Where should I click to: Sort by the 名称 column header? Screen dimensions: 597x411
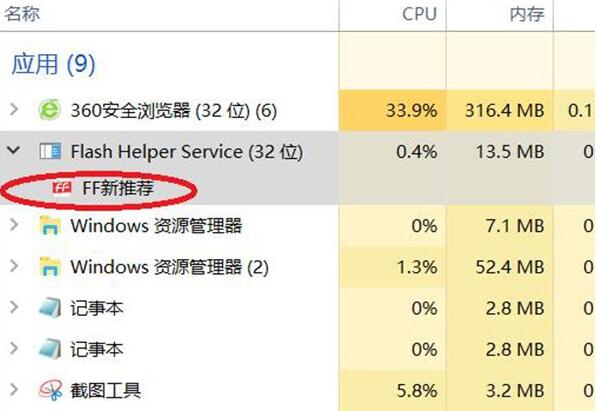pos(22,14)
